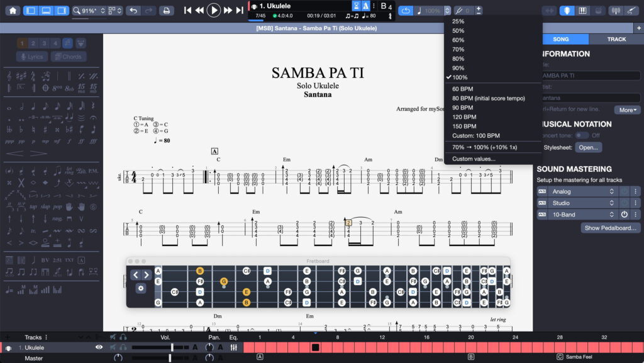Image resolution: width=644 pixels, height=363 pixels.
Task: Select the treble clef in the notation palette
Action: 8,77
